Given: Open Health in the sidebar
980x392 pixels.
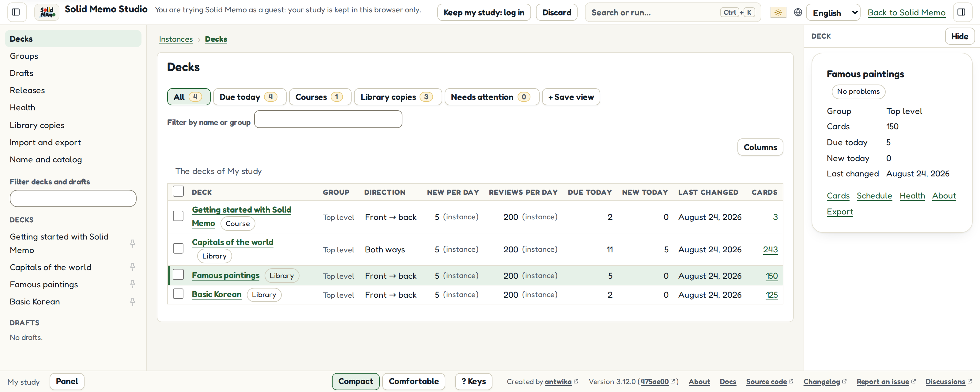Looking at the screenshot, I should (73, 108).
